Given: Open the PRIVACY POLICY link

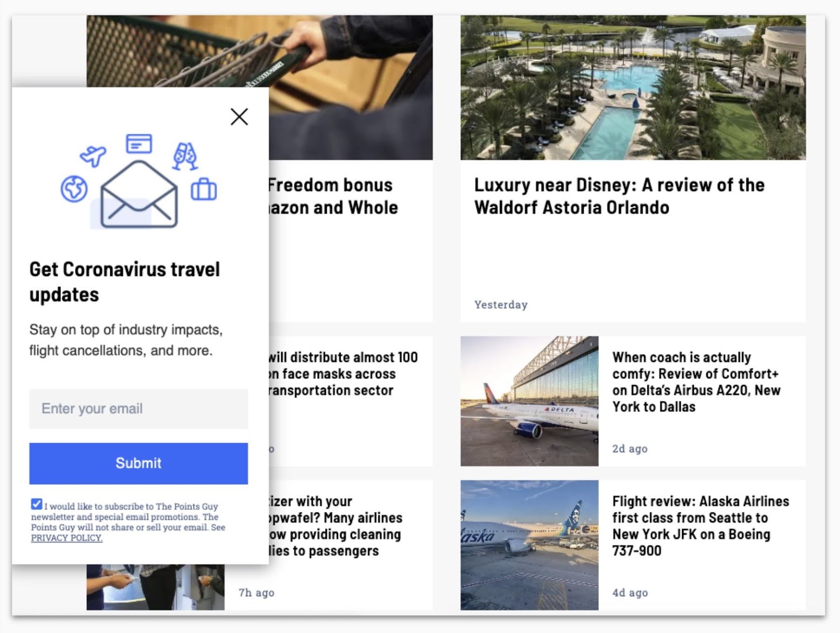Looking at the screenshot, I should click(x=67, y=538).
